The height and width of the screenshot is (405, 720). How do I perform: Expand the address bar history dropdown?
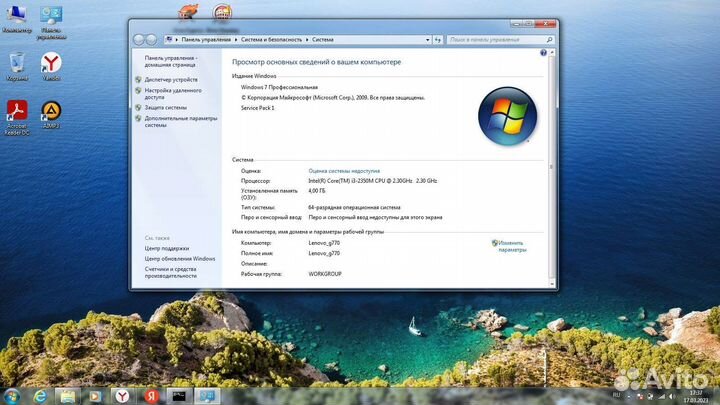tap(428, 40)
